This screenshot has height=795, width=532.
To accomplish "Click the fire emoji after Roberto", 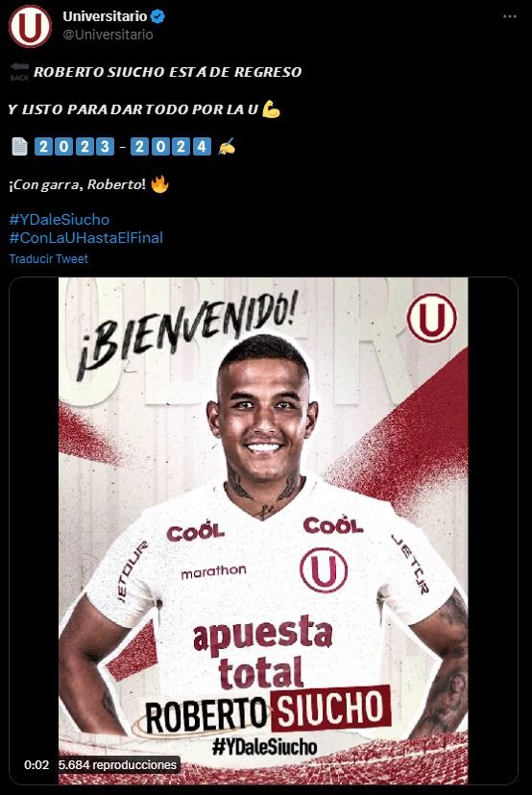I will pyautogui.click(x=159, y=184).
